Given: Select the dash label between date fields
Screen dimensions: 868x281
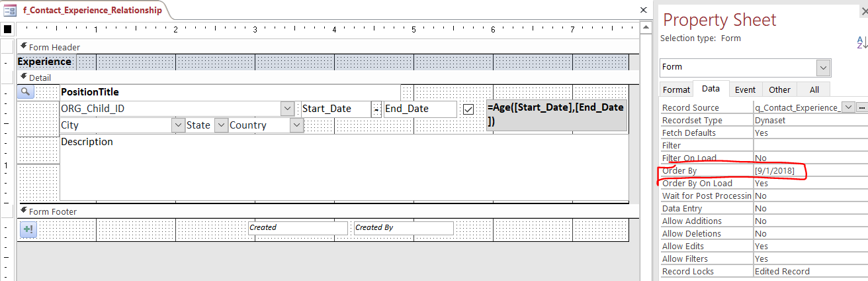Looking at the screenshot, I should coord(376,109).
